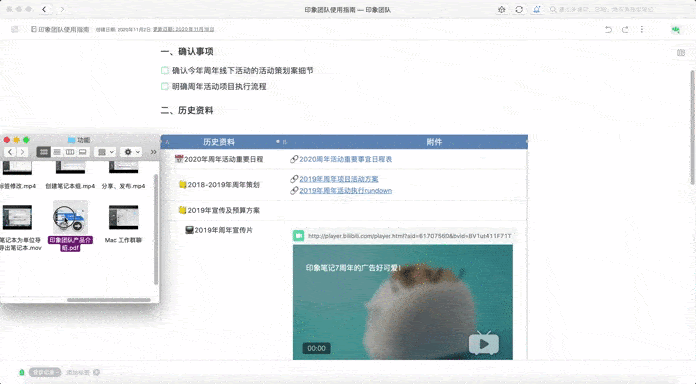Click the green notebook icon in bottom bar
696x384 pixels.
22,372
